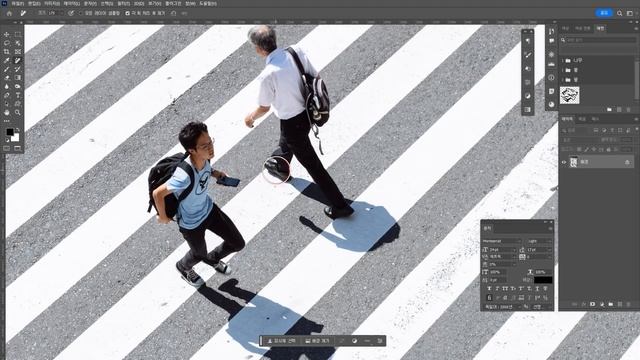Screen dimensions: 640x360
Task: Select the Eraser tool
Action: (x=7, y=78)
